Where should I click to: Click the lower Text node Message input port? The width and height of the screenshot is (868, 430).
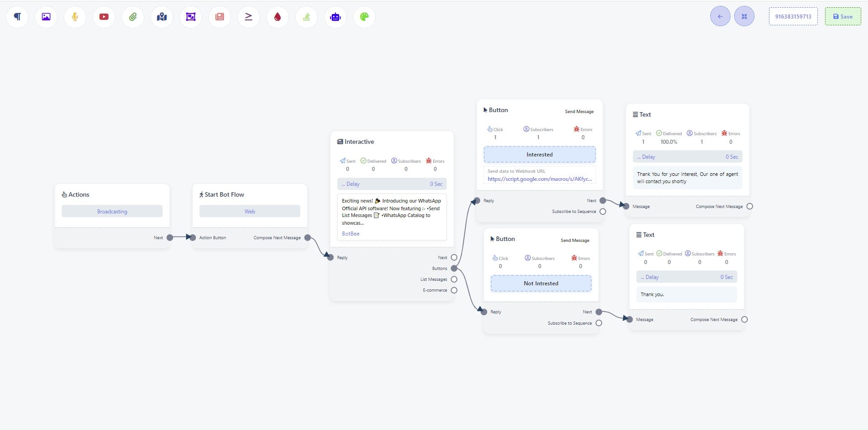click(x=629, y=319)
